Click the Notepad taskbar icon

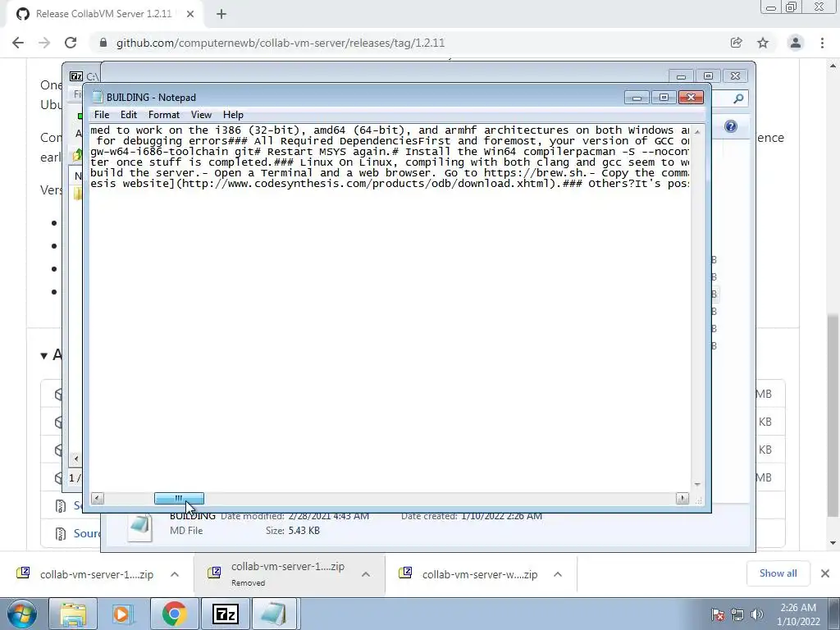pyautogui.click(x=275, y=614)
